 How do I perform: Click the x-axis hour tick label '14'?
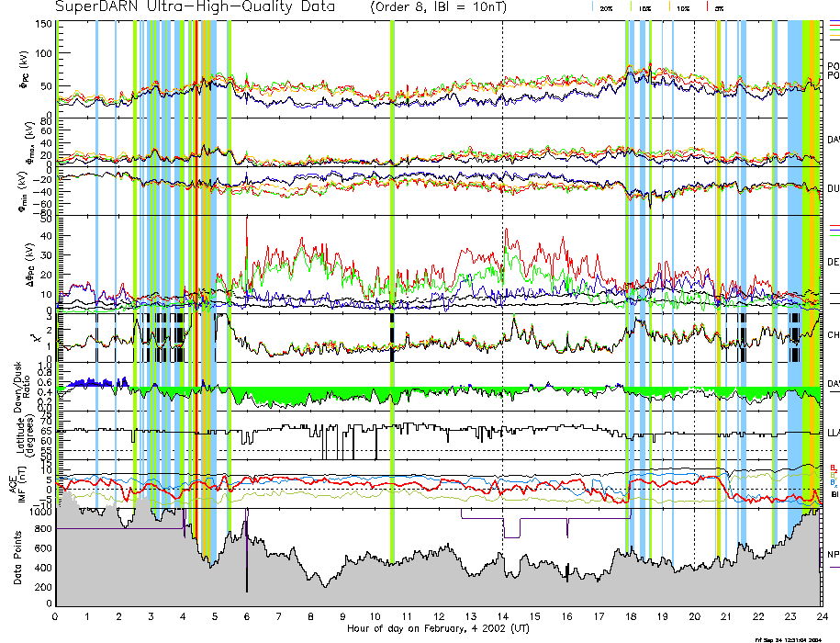(502, 616)
